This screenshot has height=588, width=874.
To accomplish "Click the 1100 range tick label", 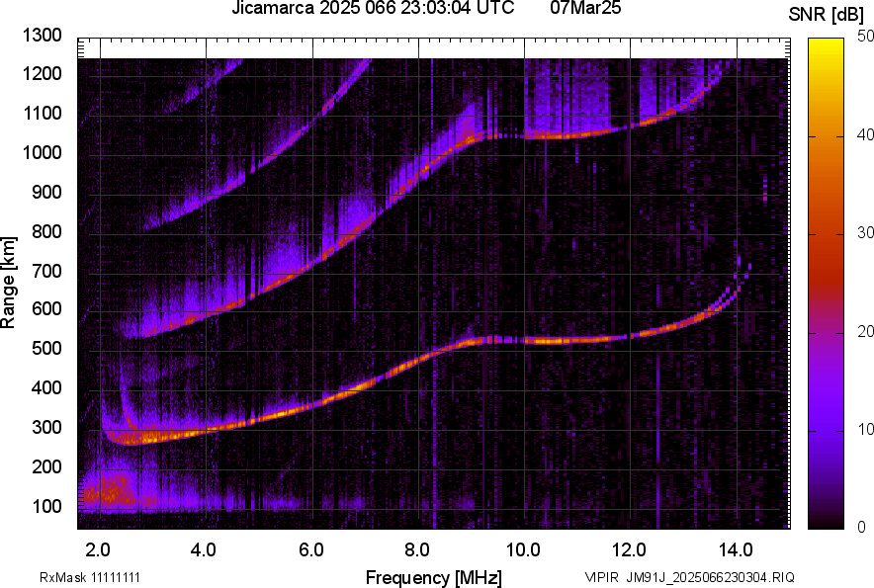I will click(x=42, y=113).
